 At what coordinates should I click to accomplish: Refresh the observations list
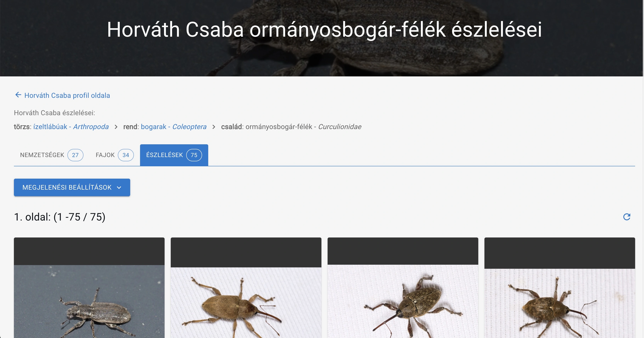pos(626,217)
